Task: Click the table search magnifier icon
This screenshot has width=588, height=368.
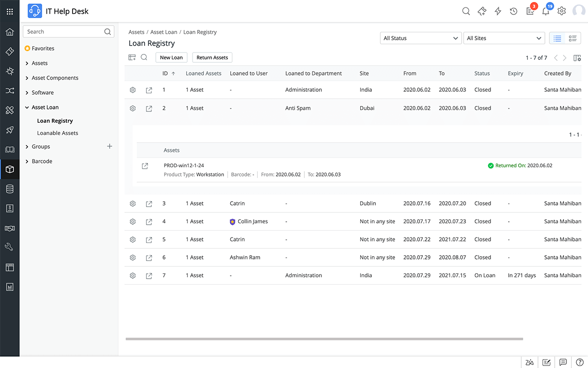Action: tap(144, 57)
